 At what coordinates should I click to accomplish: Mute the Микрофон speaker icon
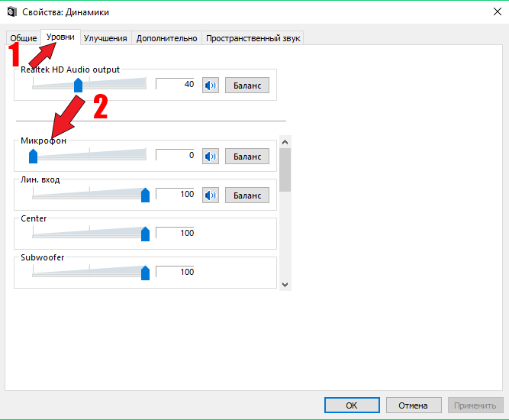(210, 157)
